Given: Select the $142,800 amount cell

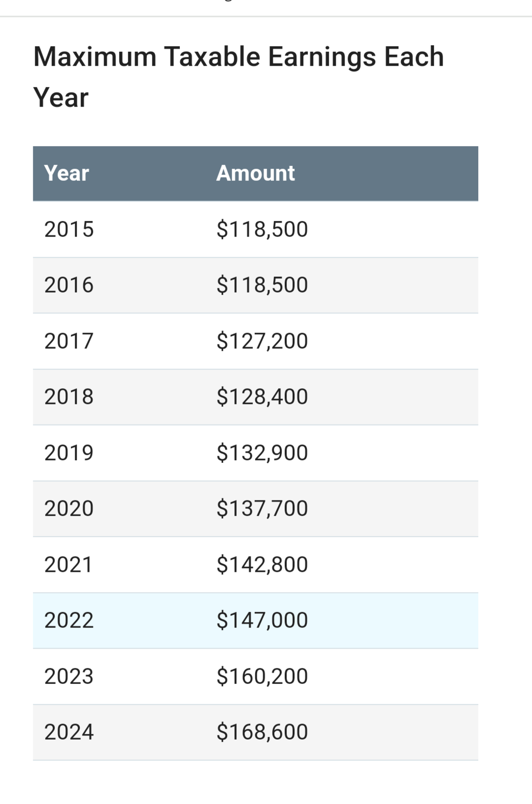Looking at the screenshot, I should pyautogui.click(x=262, y=565).
